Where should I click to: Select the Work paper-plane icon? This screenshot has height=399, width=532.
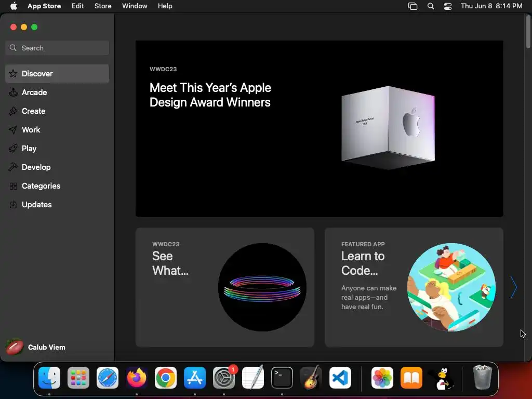coord(13,129)
